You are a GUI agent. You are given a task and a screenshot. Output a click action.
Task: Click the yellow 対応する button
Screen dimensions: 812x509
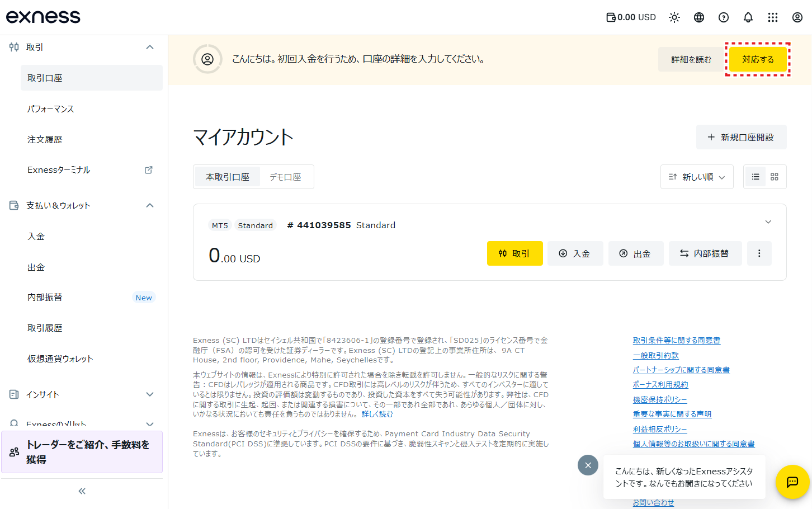pos(758,59)
